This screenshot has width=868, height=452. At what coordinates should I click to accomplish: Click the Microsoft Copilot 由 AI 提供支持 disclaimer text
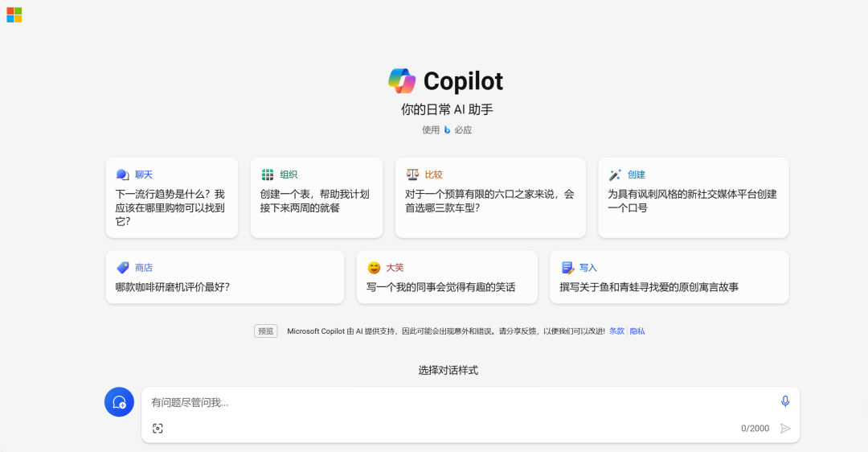coord(445,331)
